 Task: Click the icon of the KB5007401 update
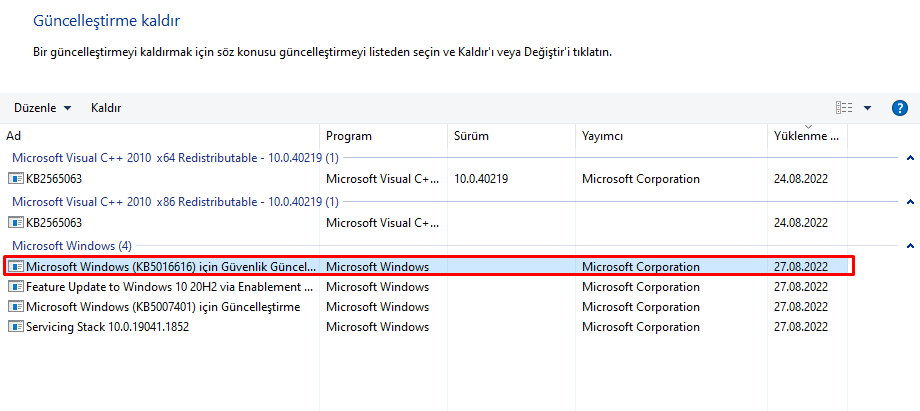click(16, 306)
